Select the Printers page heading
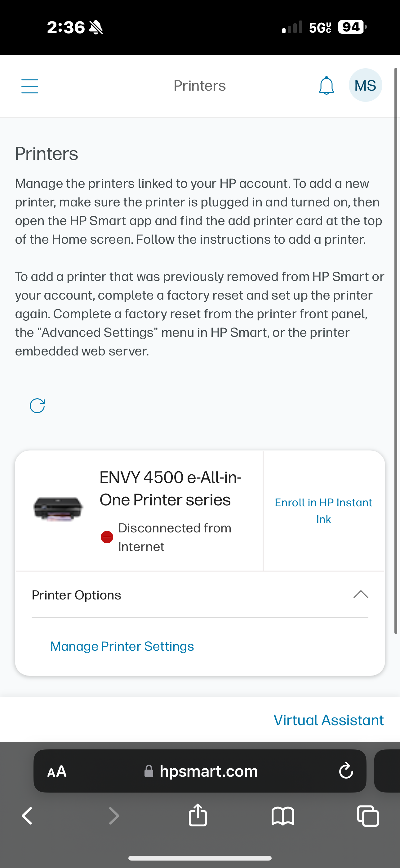The width and height of the screenshot is (400, 868). (47, 154)
